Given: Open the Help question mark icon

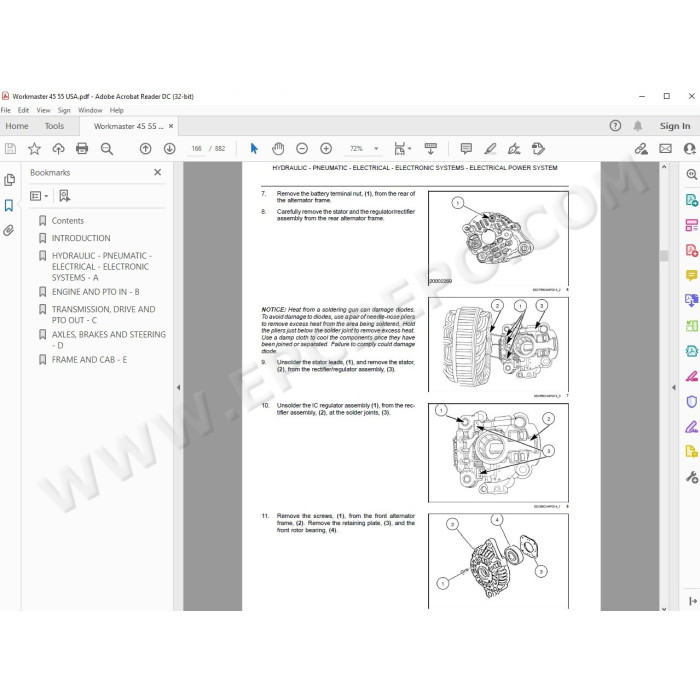Looking at the screenshot, I should tap(615, 126).
